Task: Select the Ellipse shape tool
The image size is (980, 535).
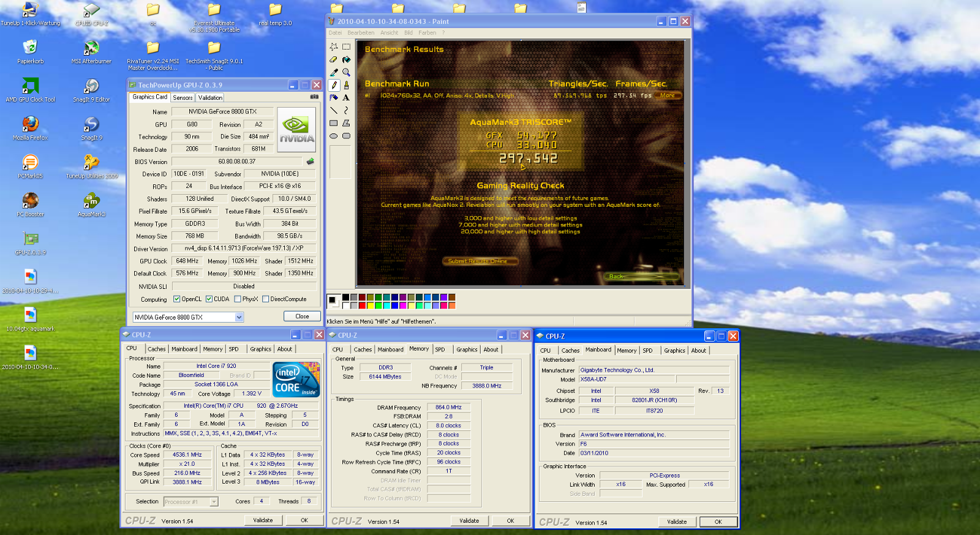Action: 334,136
